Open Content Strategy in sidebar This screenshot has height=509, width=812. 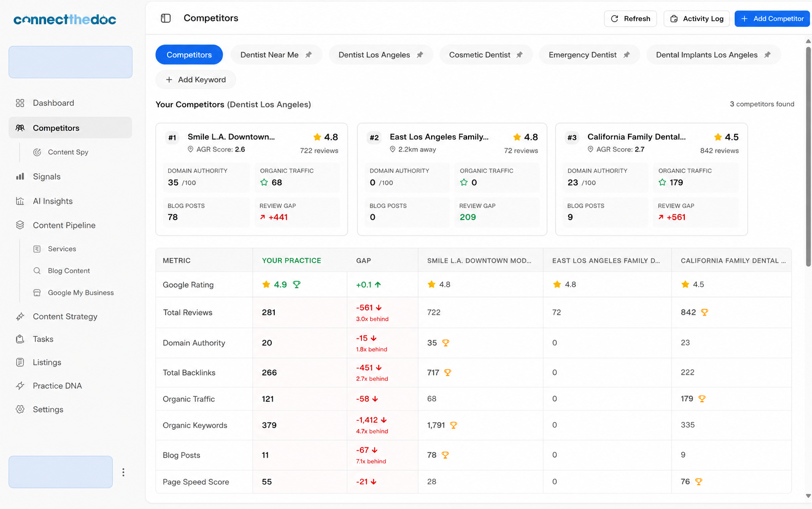[x=70, y=317]
